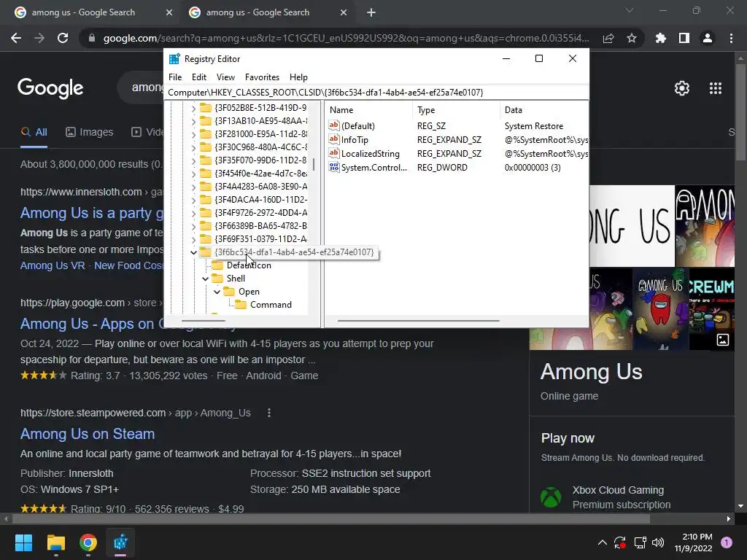Click the red crewmate Among Us thumbnail
This screenshot has width=747, height=560.
click(660, 308)
